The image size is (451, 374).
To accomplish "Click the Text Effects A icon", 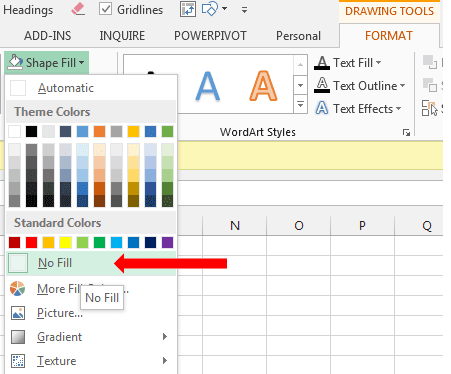I will [x=322, y=108].
